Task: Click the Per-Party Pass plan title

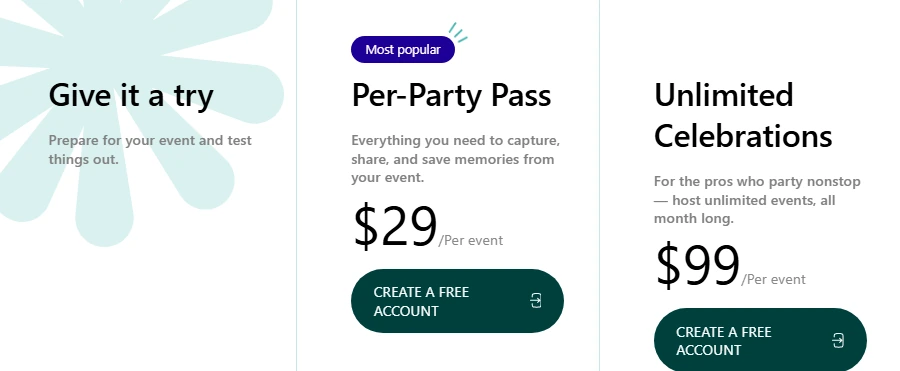Action: point(451,95)
